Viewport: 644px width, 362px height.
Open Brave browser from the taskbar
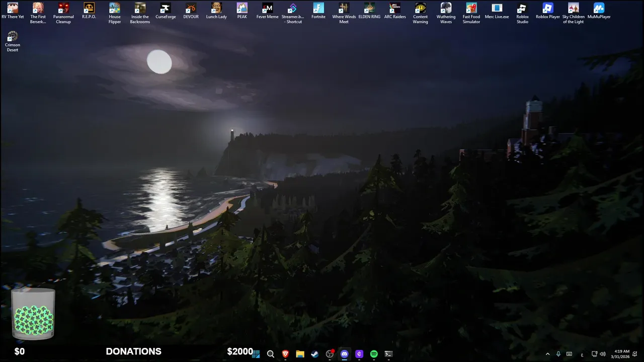(x=285, y=354)
